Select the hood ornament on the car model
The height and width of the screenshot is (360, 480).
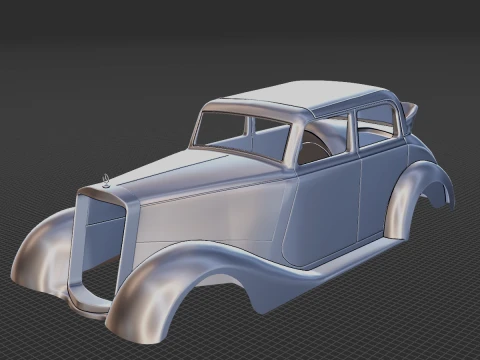pyautogui.click(x=106, y=181)
